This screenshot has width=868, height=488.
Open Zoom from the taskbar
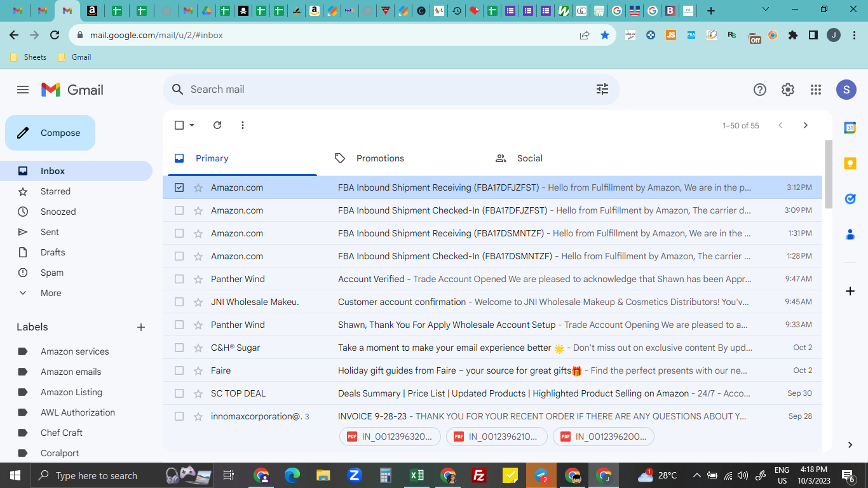pyautogui.click(x=355, y=475)
